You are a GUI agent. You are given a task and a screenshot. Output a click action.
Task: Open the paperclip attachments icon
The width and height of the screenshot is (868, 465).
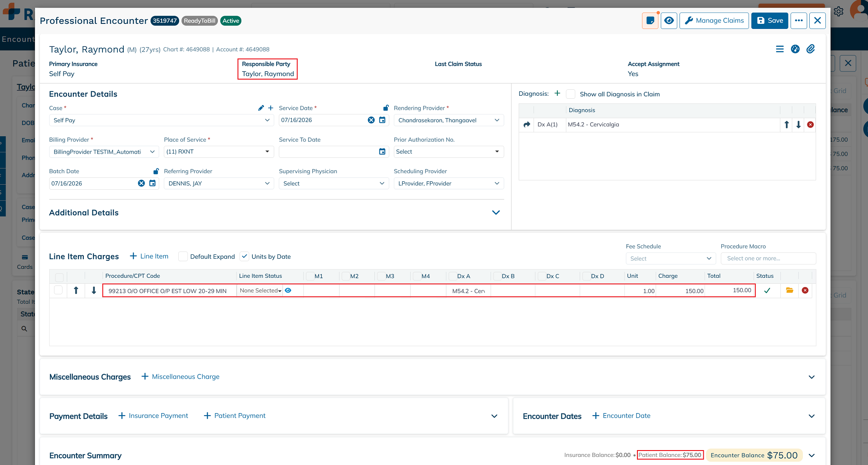pos(811,49)
